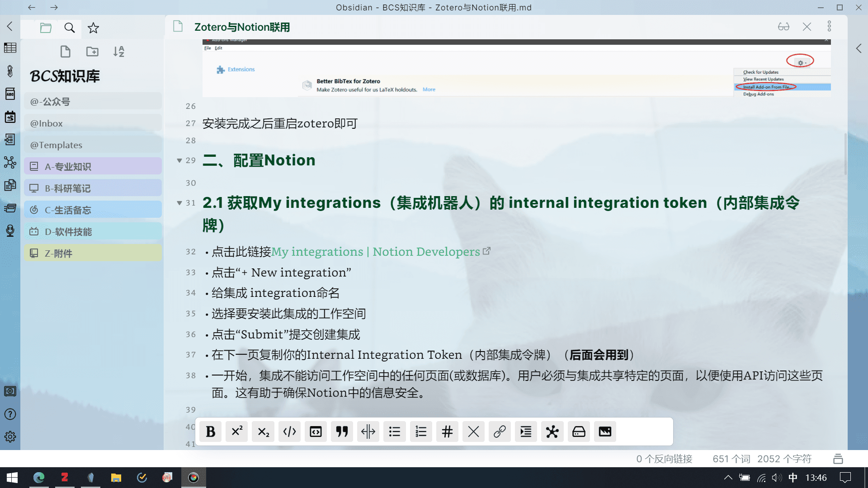Create a new note

(x=66, y=52)
